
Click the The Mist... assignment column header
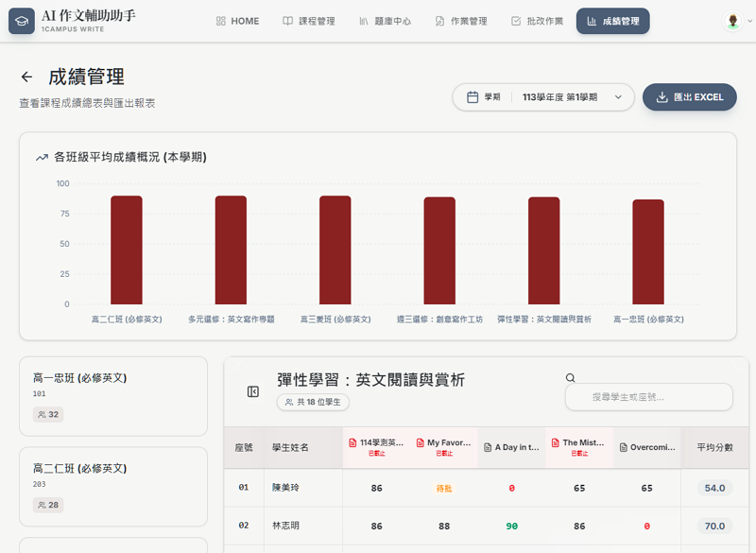(x=579, y=447)
